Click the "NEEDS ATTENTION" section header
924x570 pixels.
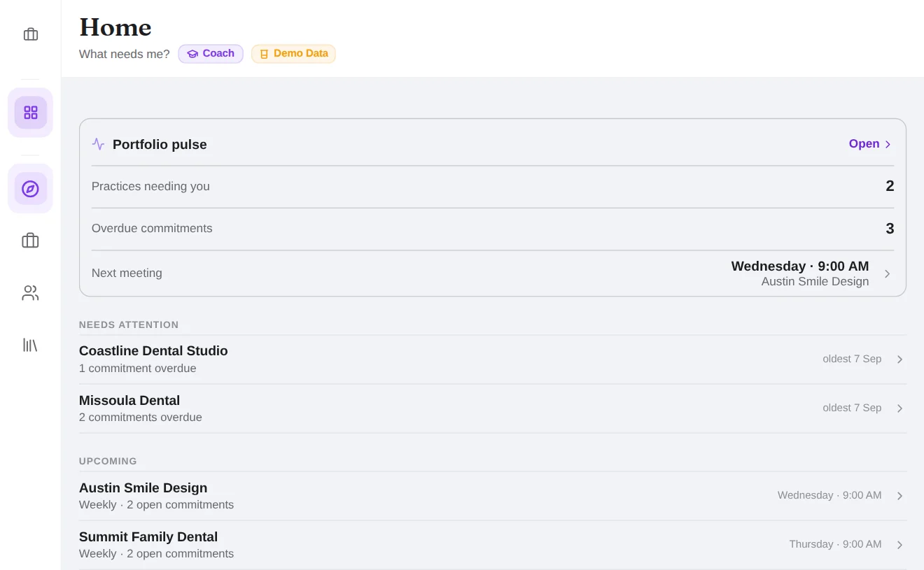[129, 325]
